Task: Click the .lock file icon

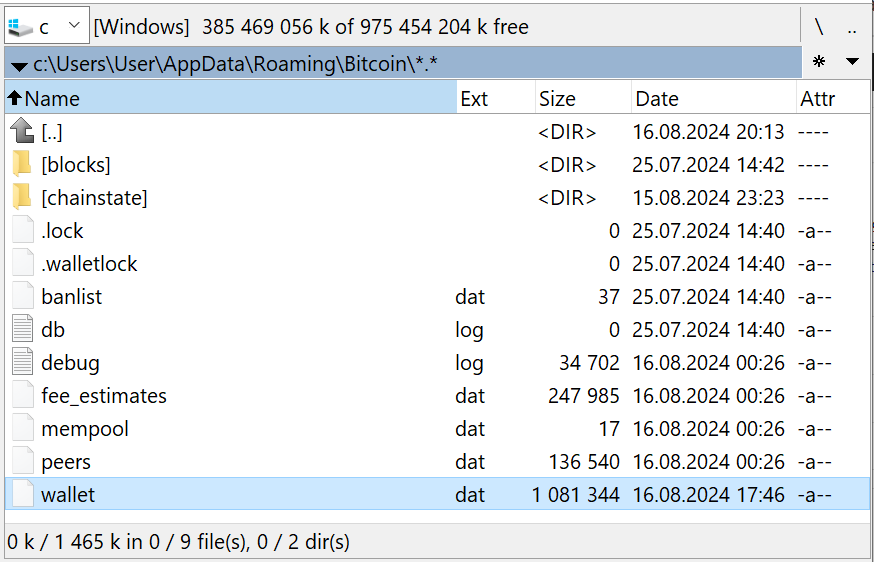Action: [23, 230]
